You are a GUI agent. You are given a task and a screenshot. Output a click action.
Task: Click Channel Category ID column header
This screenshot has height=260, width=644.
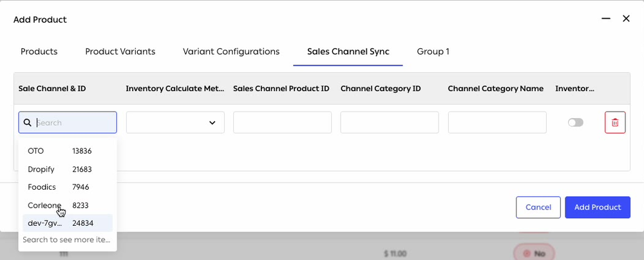[x=381, y=88]
